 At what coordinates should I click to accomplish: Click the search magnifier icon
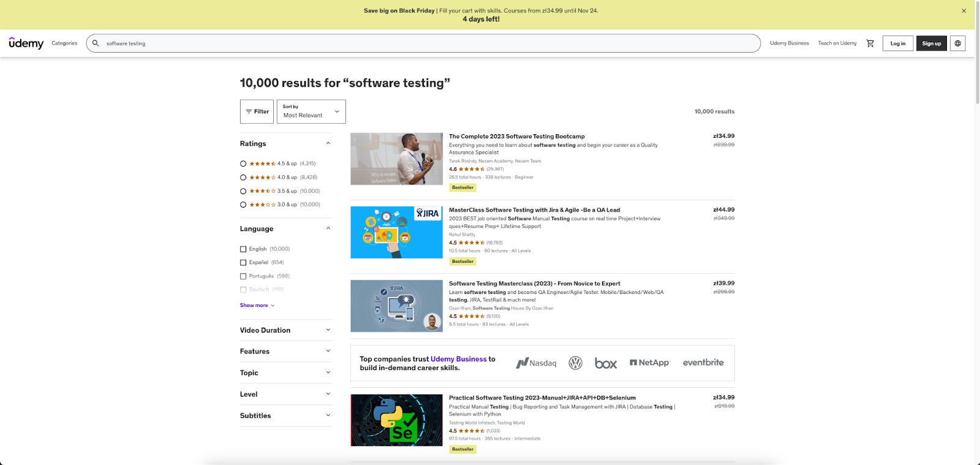tap(96, 43)
